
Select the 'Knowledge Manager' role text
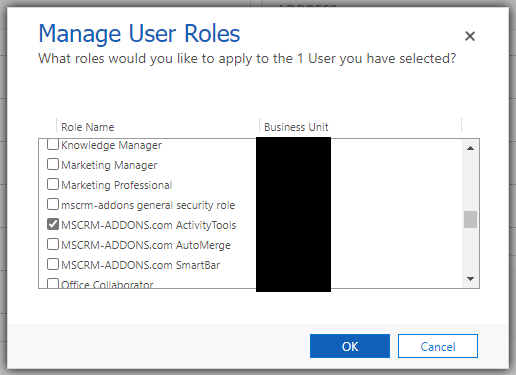coord(111,145)
